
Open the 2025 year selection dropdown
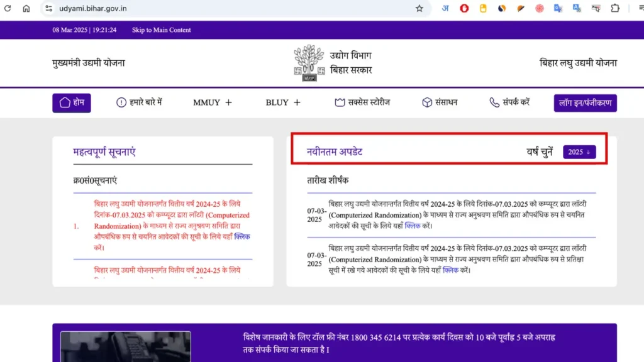[x=579, y=152]
